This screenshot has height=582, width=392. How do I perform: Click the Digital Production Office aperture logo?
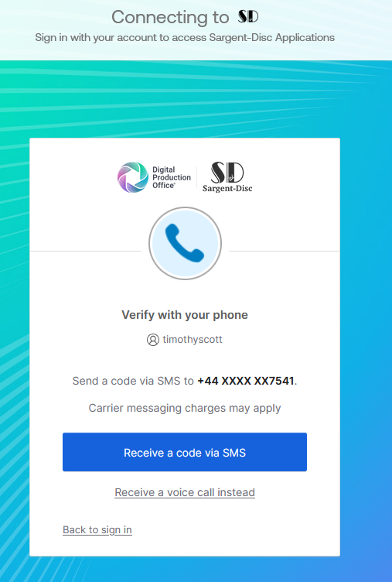coord(133,177)
